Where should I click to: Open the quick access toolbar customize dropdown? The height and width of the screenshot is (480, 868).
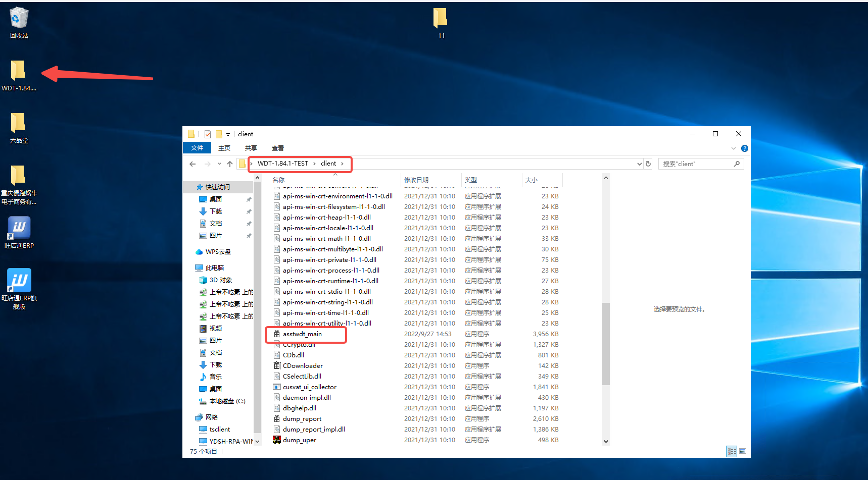(228, 135)
